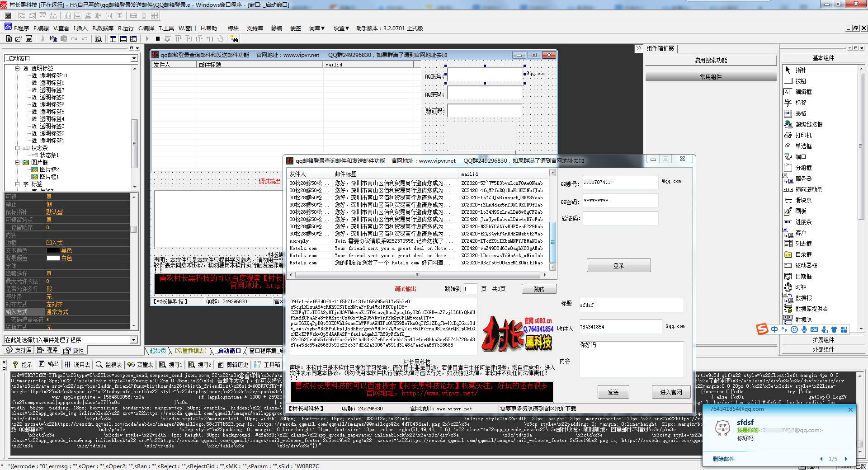Click the 启用搜索功能 button

pos(711,60)
